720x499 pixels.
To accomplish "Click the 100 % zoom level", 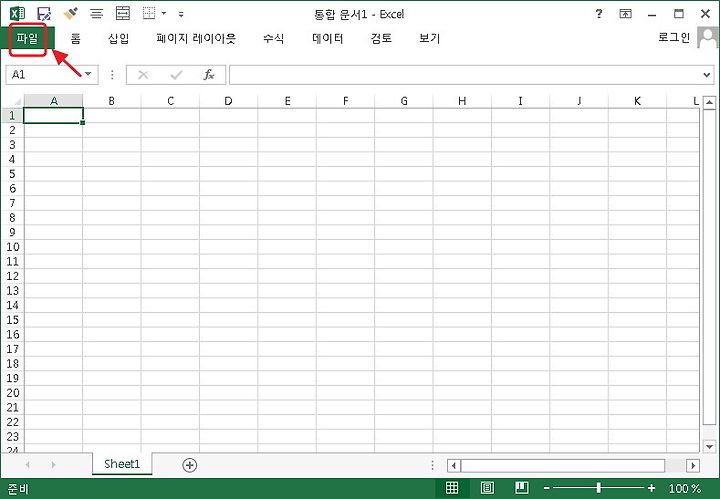I will (685, 488).
